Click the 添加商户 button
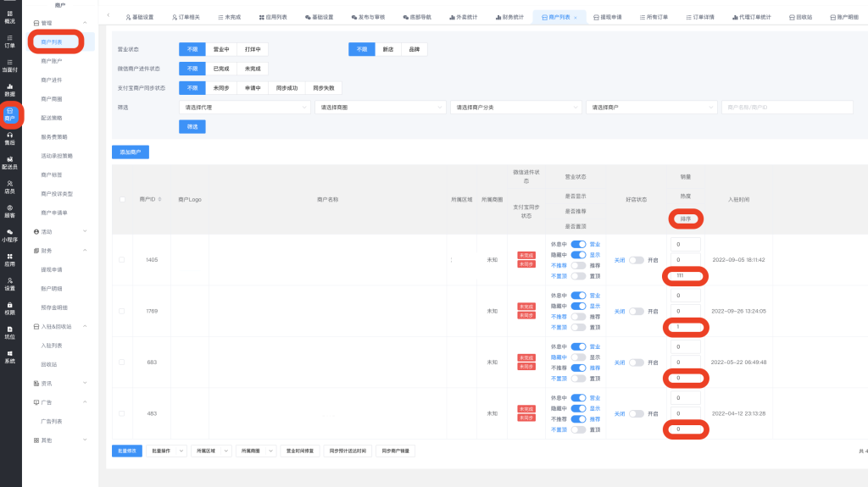The width and height of the screenshot is (868, 487). click(x=130, y=152)
